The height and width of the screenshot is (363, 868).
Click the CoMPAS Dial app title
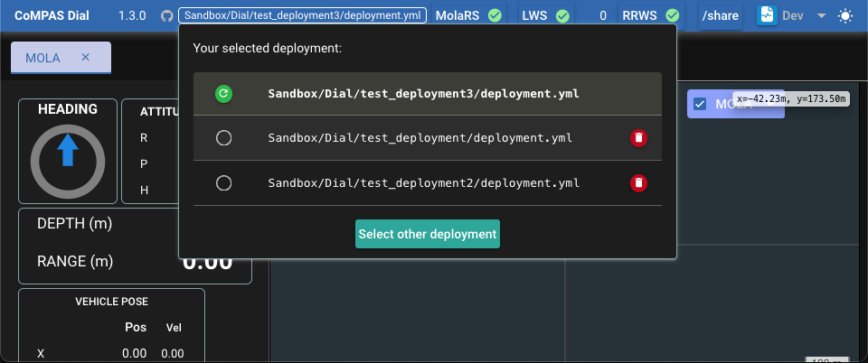coord(52,16)
